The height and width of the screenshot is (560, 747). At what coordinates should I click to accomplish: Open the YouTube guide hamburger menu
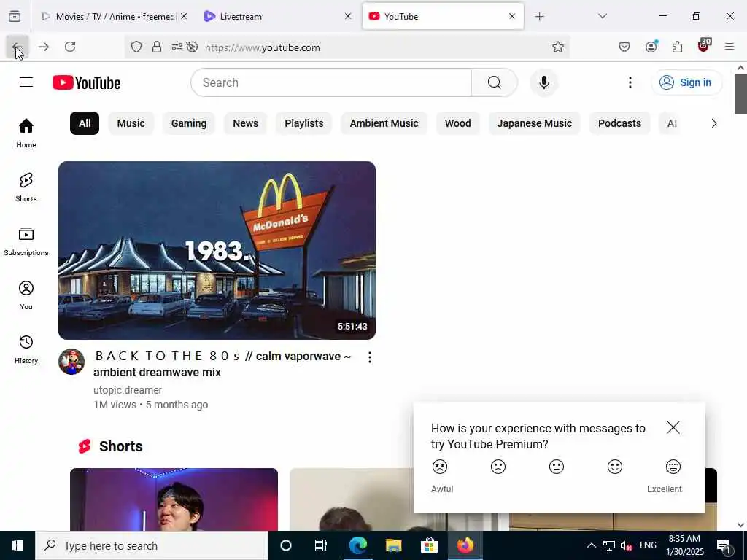click(x=26, y=82)
